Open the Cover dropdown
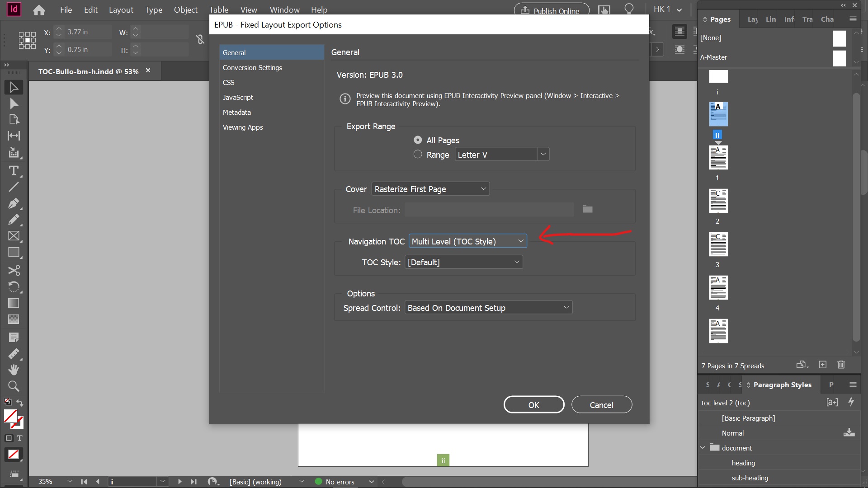This screenshot has height=488, width=868. pyautogui.click(x=430, y=189)
